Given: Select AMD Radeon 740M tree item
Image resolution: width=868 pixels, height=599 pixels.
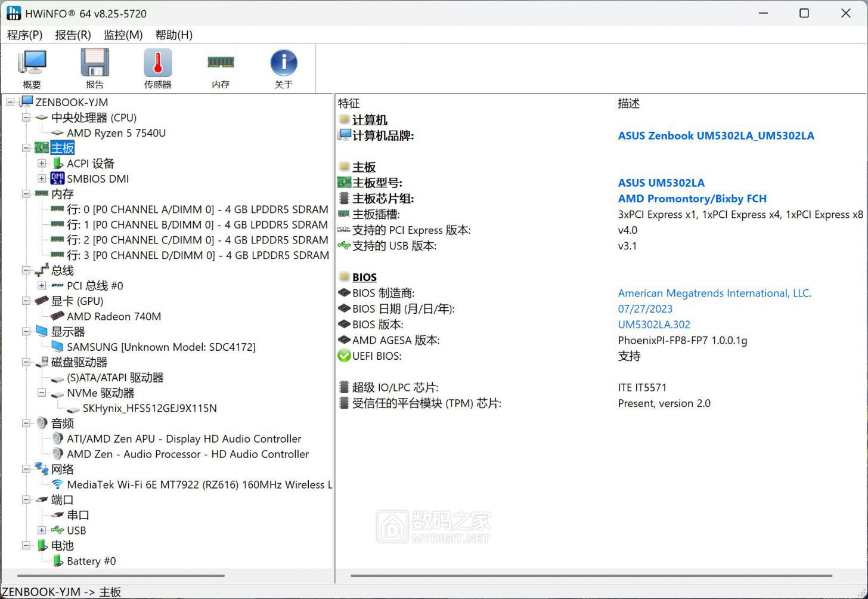Looking at the screenshot, I should pos(114,316).
